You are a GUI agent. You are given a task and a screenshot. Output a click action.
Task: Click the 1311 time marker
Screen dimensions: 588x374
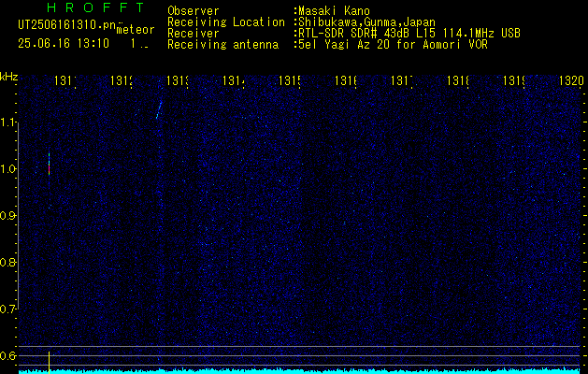click(65, 80)
